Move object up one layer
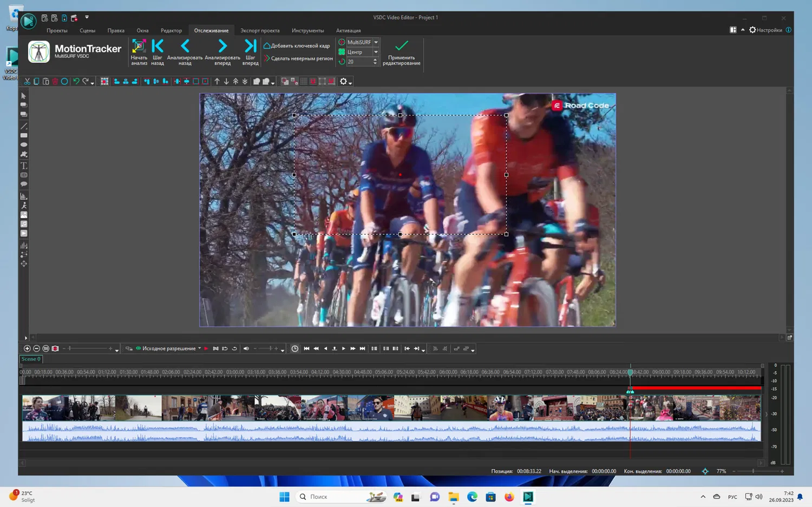The image size is (812, 507). [217, 81]
